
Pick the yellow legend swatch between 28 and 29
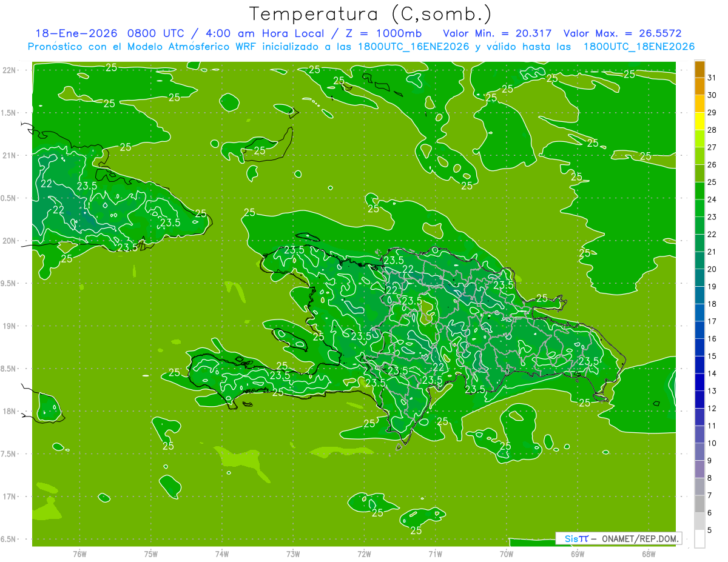click(699, 121)
